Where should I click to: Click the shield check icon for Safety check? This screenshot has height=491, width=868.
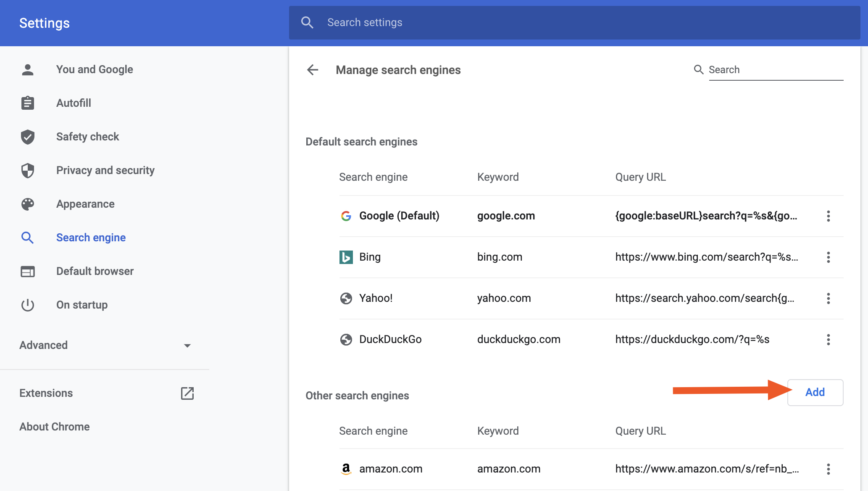[28, 137]
